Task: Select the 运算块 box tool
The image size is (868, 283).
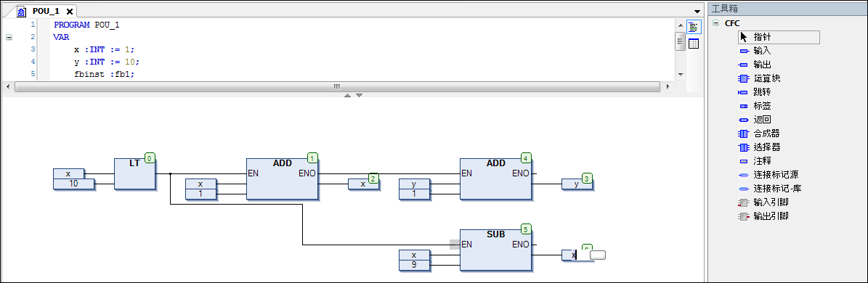Action: coord(766,78)
